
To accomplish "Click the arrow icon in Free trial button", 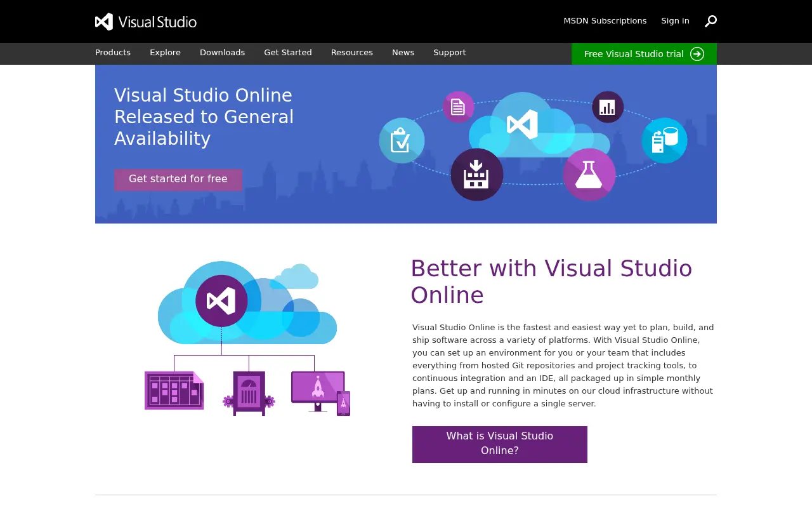I will tap(697, 54).
